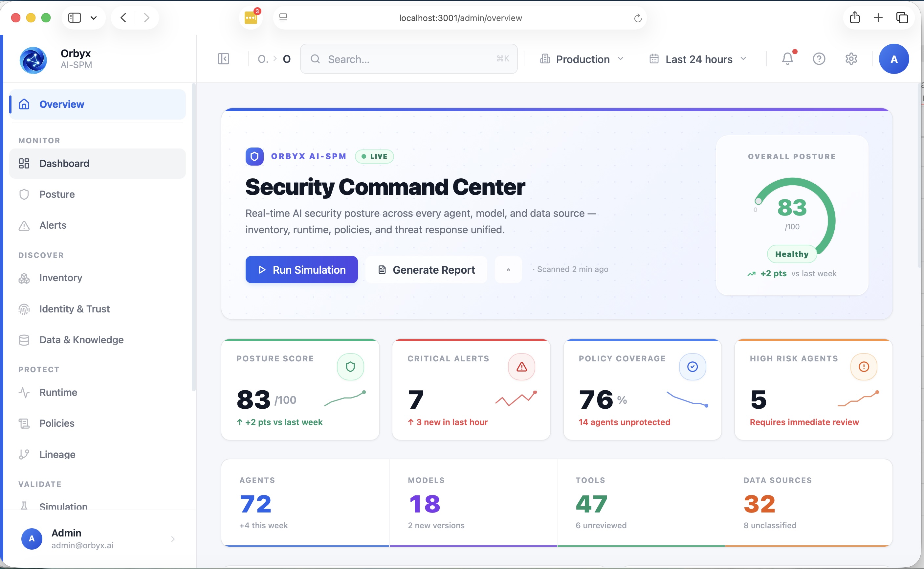
Task: Click the building icon beside Production
Action: click(545, 59)
